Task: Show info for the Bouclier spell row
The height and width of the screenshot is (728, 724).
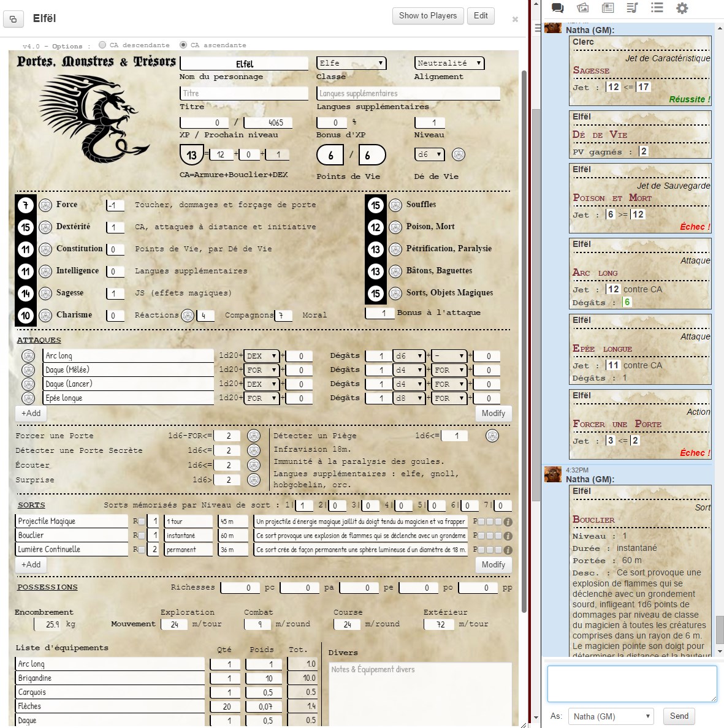Action: coord(508,536)
